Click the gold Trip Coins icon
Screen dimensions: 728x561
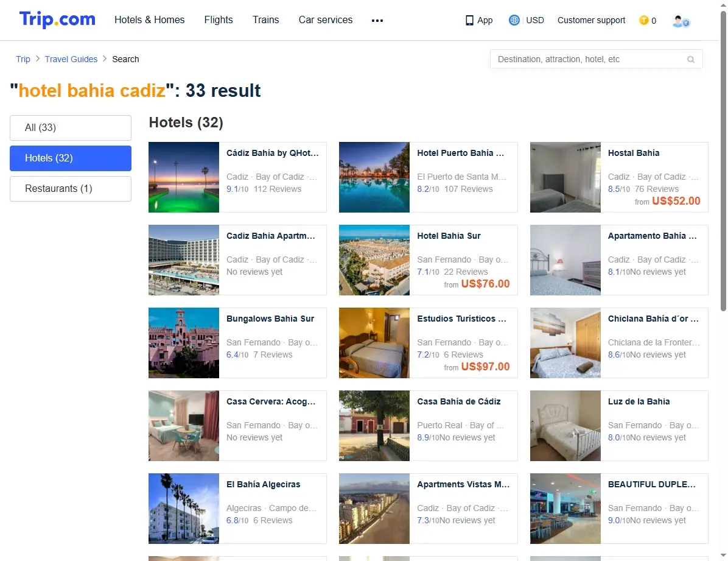pos(643,20)
